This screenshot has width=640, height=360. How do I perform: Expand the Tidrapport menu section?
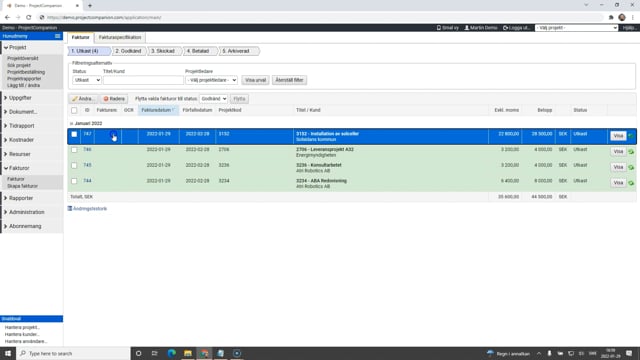tap(22, 126)
